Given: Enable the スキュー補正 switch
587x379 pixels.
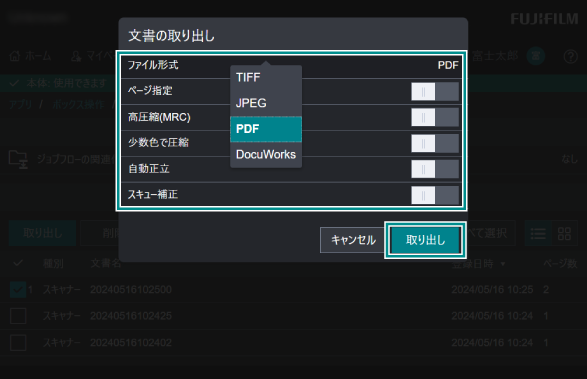Looking at the screenshot, I should (435, 195).
